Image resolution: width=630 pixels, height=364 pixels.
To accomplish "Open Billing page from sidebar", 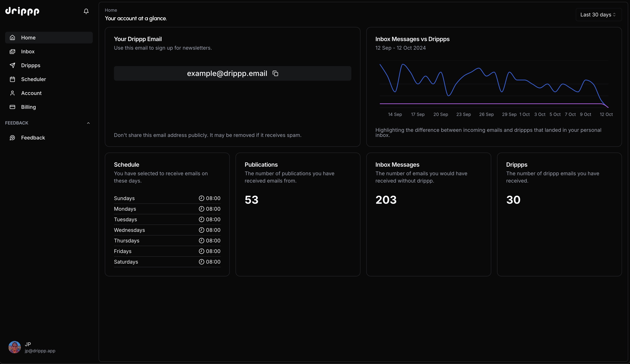I will click(x=49, y=107).
